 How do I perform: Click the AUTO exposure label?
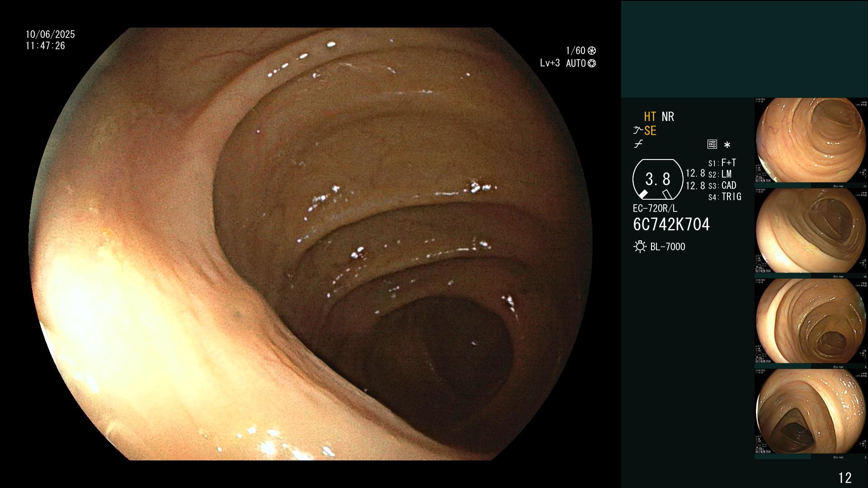pyautogui.click(x=576, y=63)
